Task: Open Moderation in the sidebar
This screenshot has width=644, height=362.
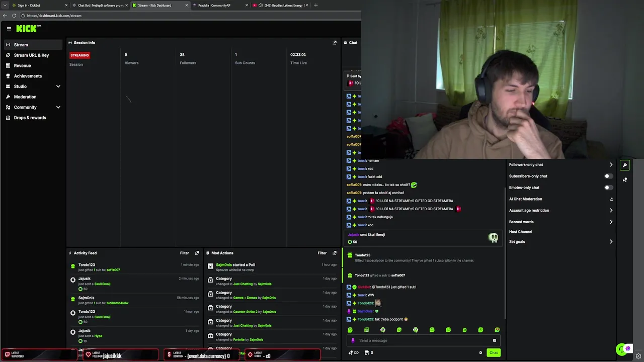Action: point(33,97)
